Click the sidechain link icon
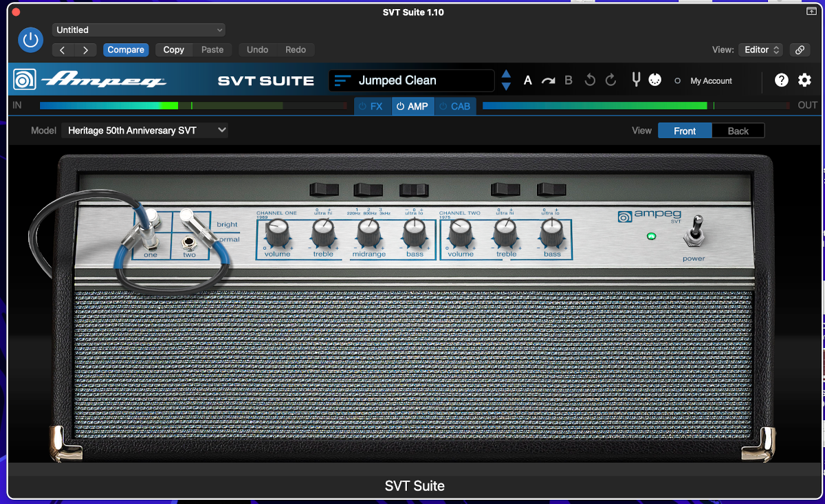 [799, 50]
